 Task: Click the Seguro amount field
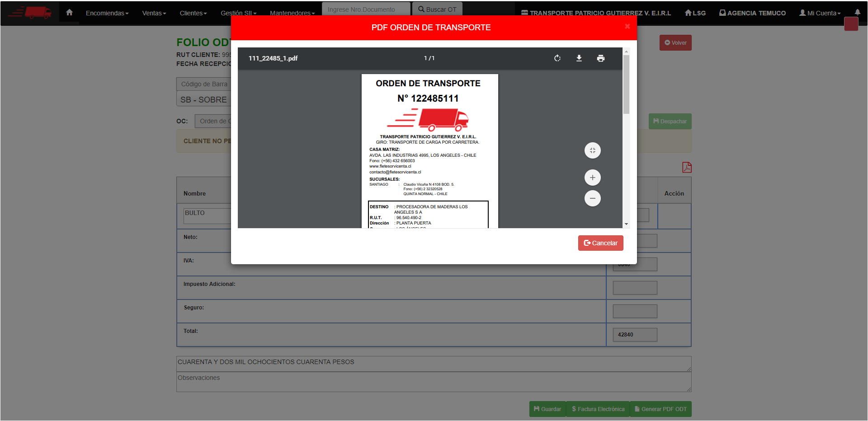pyautogui.click(x=635, y=311)
